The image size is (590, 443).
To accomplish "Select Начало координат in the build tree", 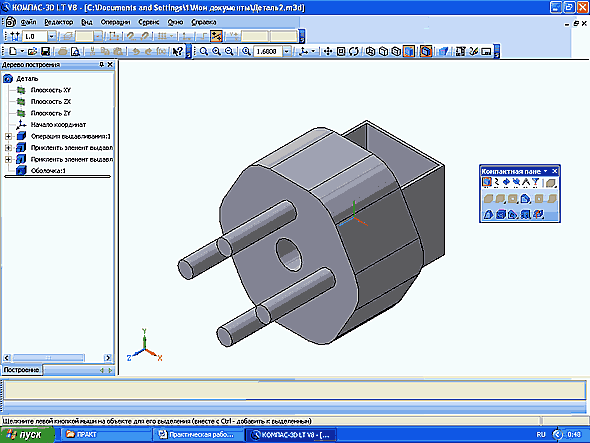I will pyautogui.click(x=58, y=125).
